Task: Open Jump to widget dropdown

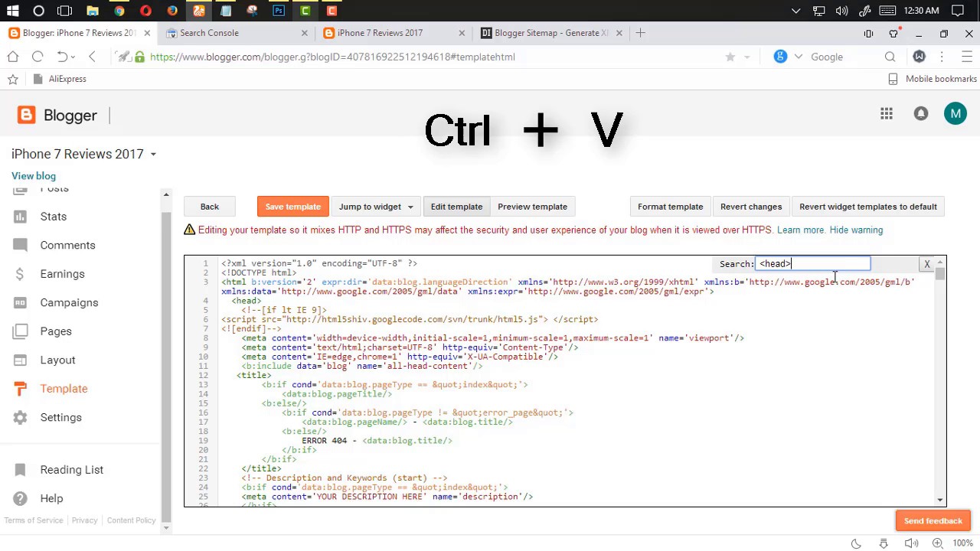Action: (x=376, y=207)
